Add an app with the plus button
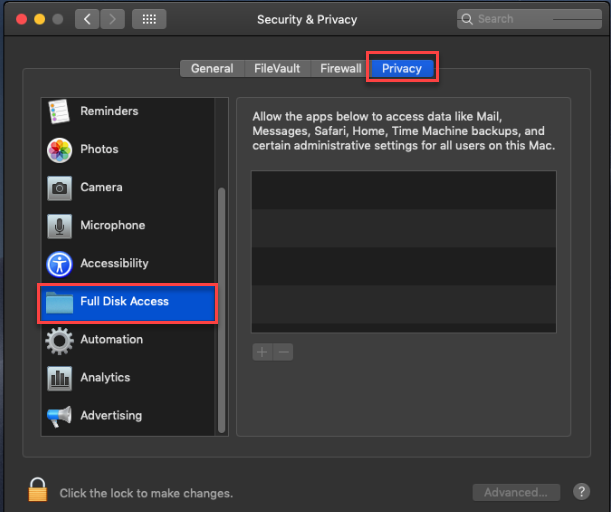This screenshot has width=611, height=512. (x=262, y=352)
